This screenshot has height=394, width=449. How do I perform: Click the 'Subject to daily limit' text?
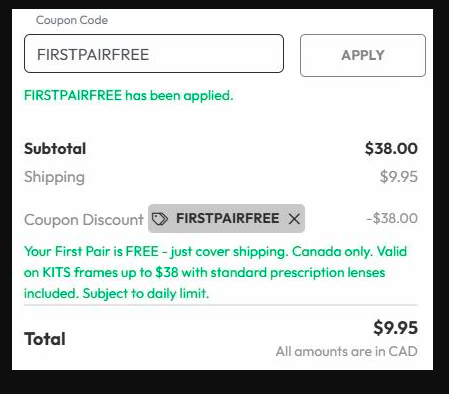(x=146, y=294)
